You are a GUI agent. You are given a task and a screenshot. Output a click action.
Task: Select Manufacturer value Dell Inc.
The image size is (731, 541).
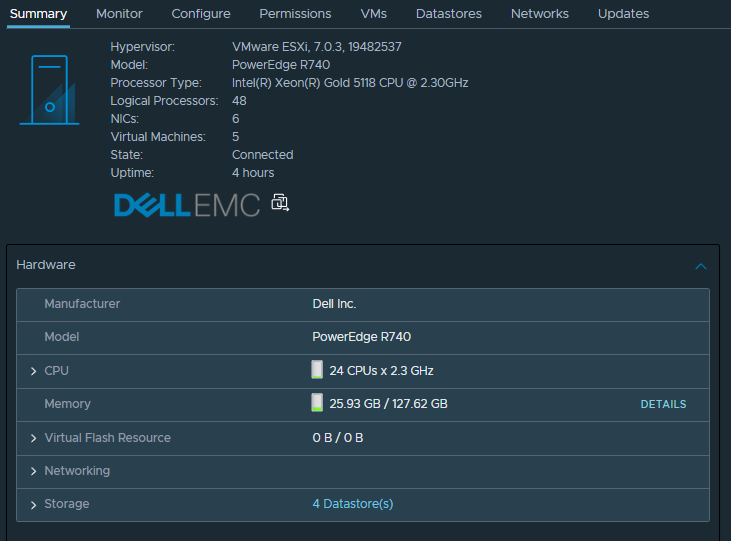coord(334,304)
